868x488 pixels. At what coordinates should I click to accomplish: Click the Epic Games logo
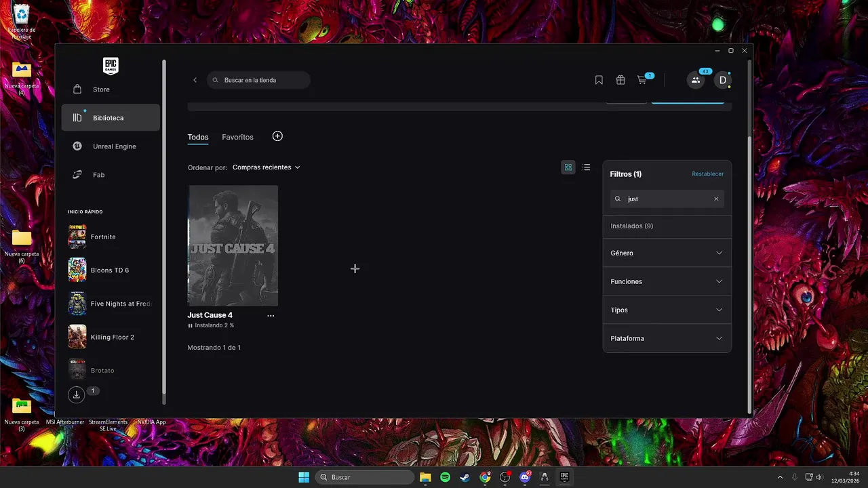tap(111, 66)
